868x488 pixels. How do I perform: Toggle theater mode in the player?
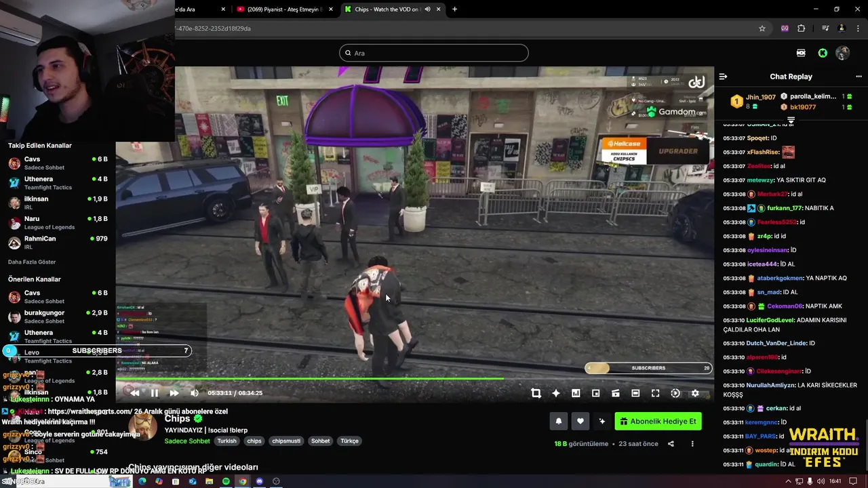635,393
